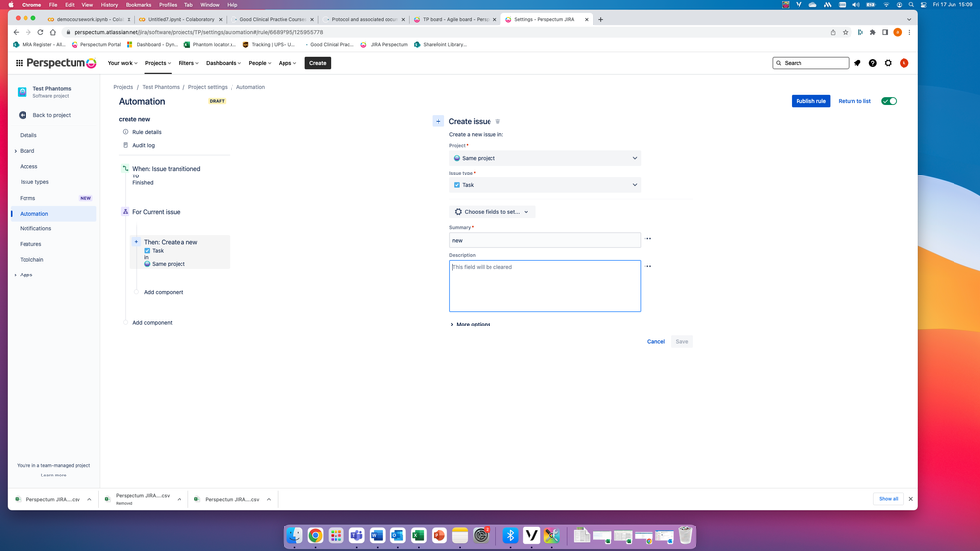Switch to the TP board Agile board tab
The width and height of the screenshot is (980, 551).
(454, 19)
